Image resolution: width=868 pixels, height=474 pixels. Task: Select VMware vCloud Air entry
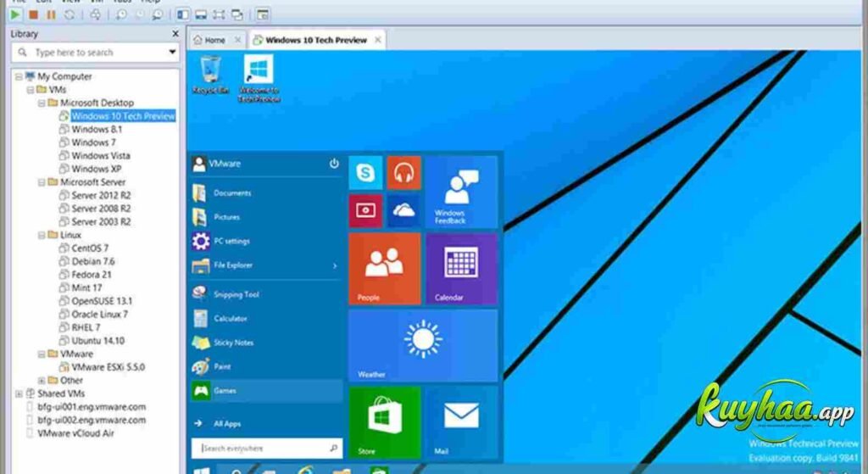(x=75, y=433)
